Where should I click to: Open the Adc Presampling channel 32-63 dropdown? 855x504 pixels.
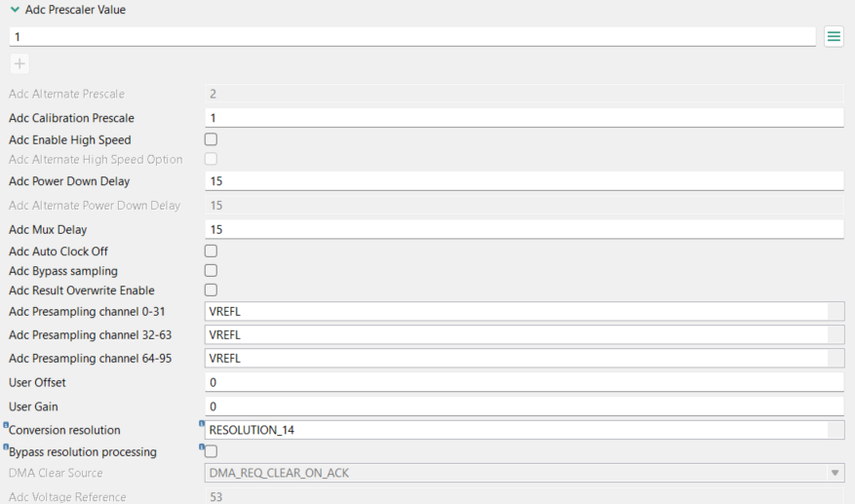pos(836,334)
